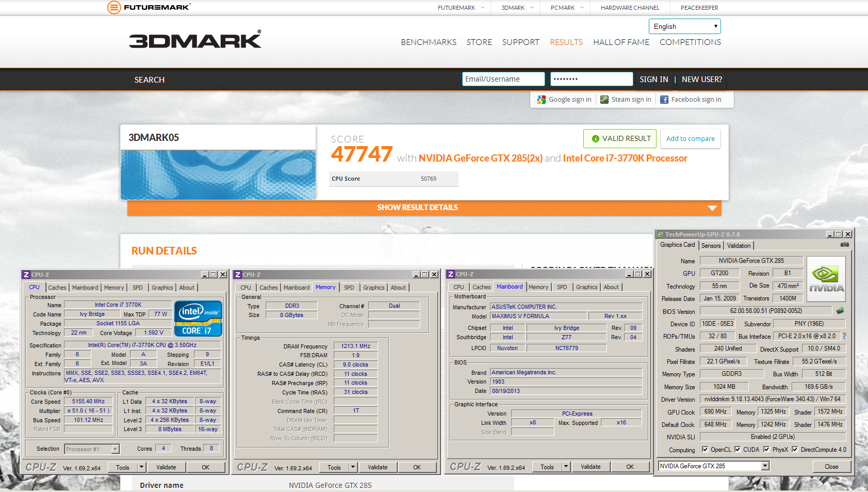
Task: Click the Bus Interface question mark icon
Action: [x=844, y=336]
